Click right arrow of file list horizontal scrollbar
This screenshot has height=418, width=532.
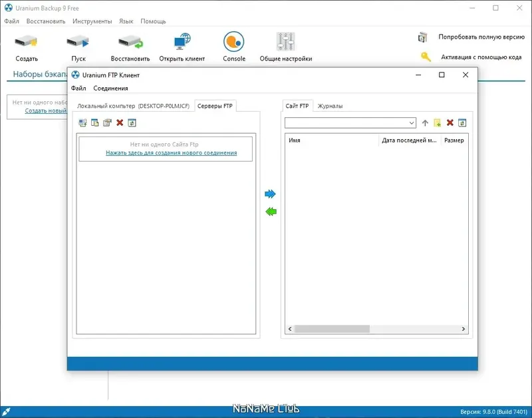463,329
